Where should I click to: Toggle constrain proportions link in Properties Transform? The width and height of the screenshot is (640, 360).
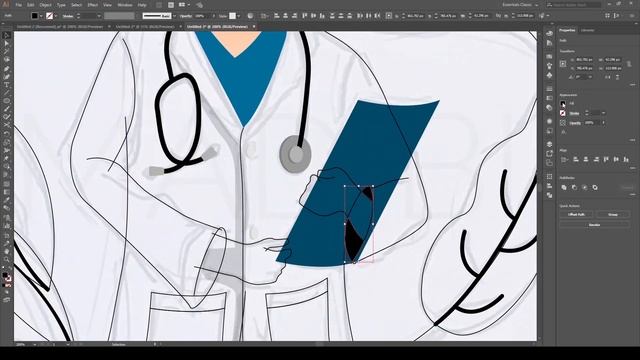(x=629, y=64)
